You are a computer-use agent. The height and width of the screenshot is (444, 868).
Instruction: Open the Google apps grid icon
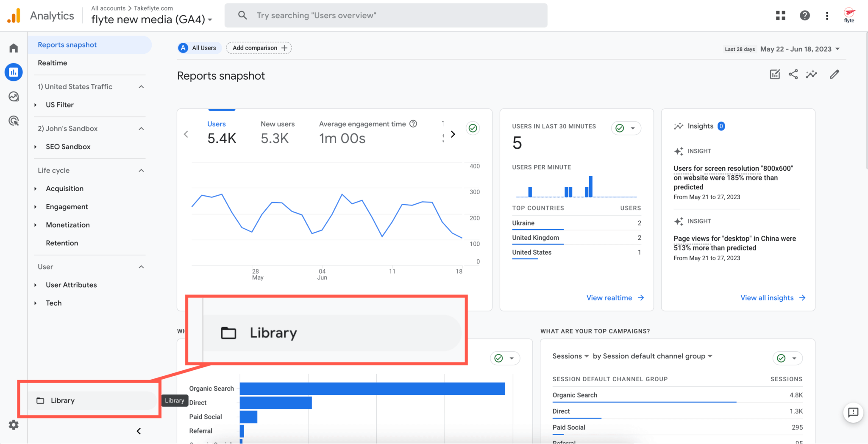(x=780, y=15)
